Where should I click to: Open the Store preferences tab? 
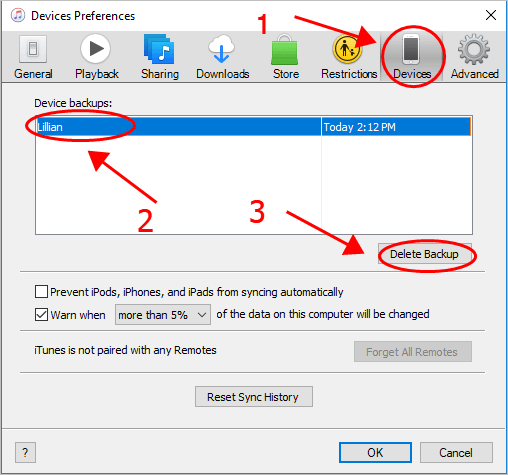(286, 57)
